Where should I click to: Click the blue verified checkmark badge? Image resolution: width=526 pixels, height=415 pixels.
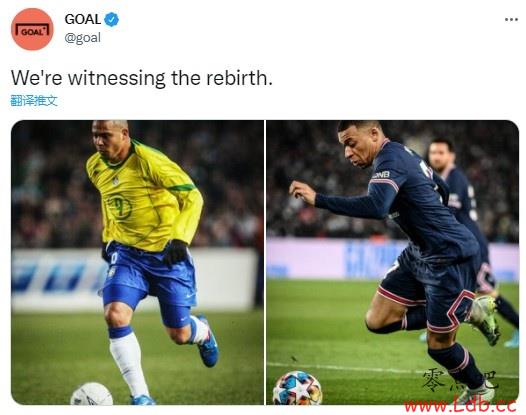click(x=111, y=20)
